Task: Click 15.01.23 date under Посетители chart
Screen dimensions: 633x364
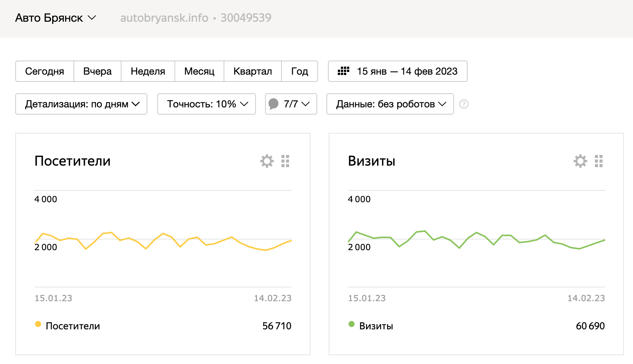Action: [53, 298]
